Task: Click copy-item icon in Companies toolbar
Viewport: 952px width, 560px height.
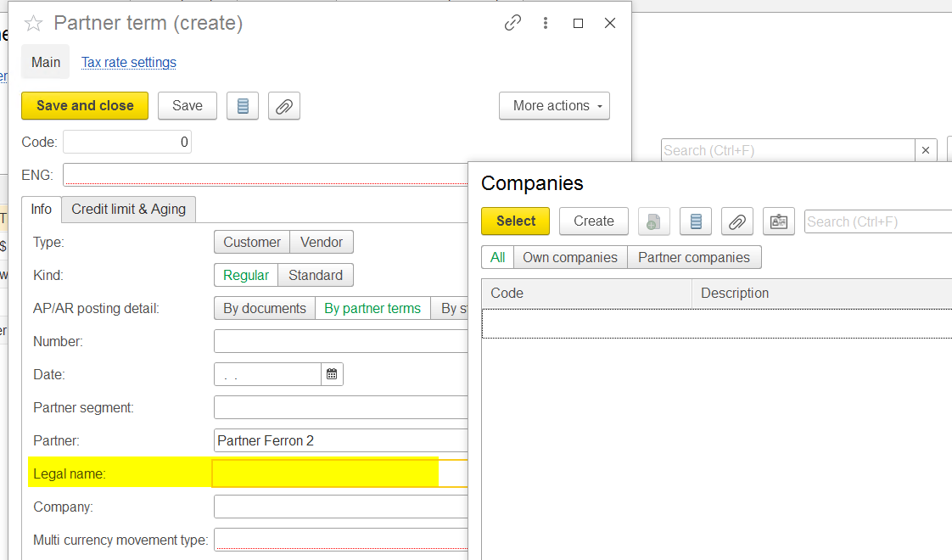Action: (x=654, y=221)
